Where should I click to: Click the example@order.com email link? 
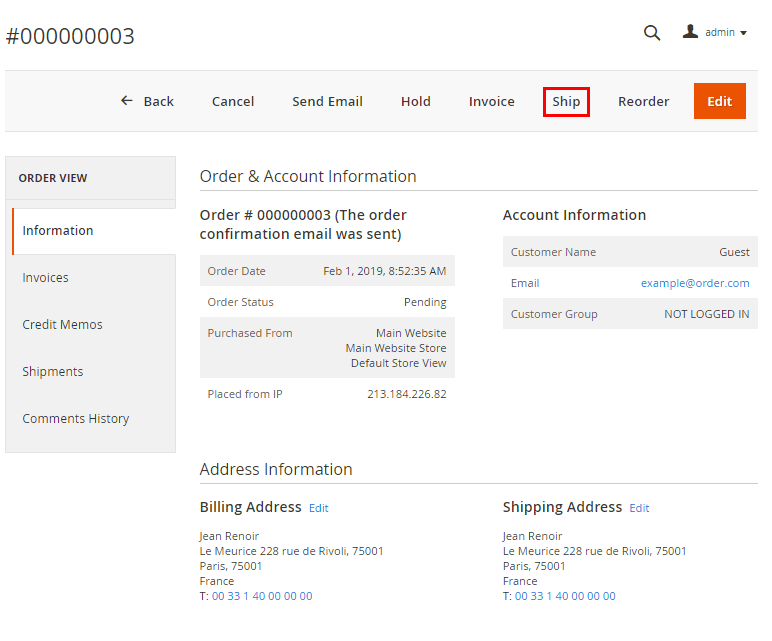click(x=695, y=283)
